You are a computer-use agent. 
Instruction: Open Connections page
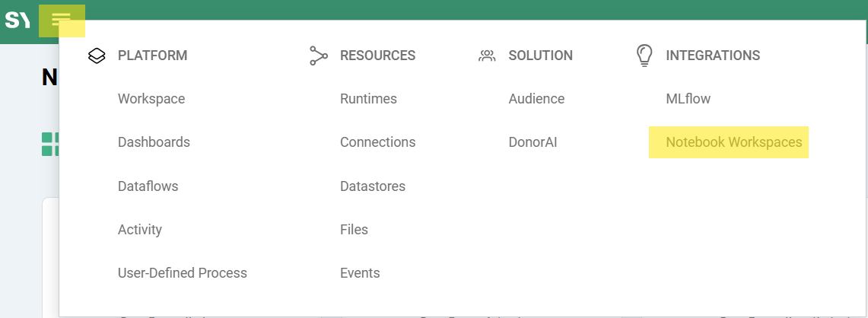click(377, 142)
